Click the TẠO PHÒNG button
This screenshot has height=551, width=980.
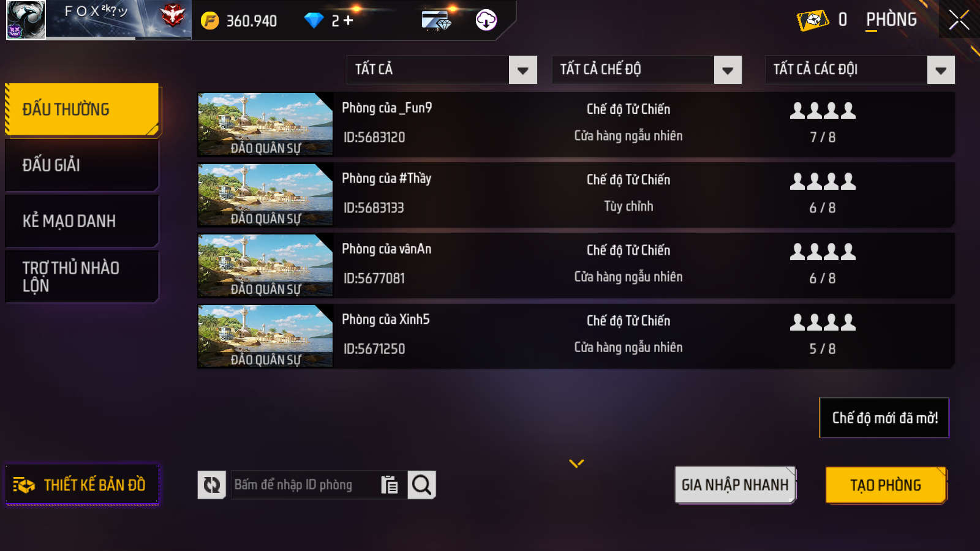(x=886, y=485)
